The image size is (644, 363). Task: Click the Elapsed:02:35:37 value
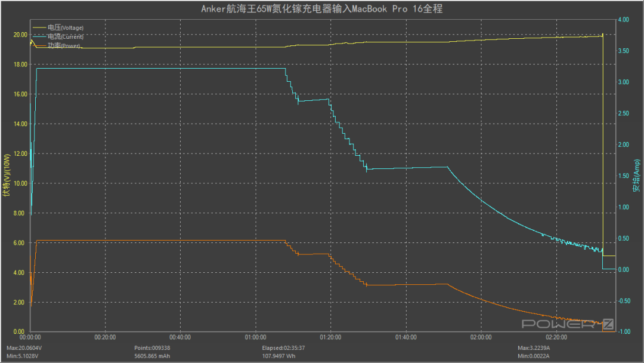click(x=283, y=348)
